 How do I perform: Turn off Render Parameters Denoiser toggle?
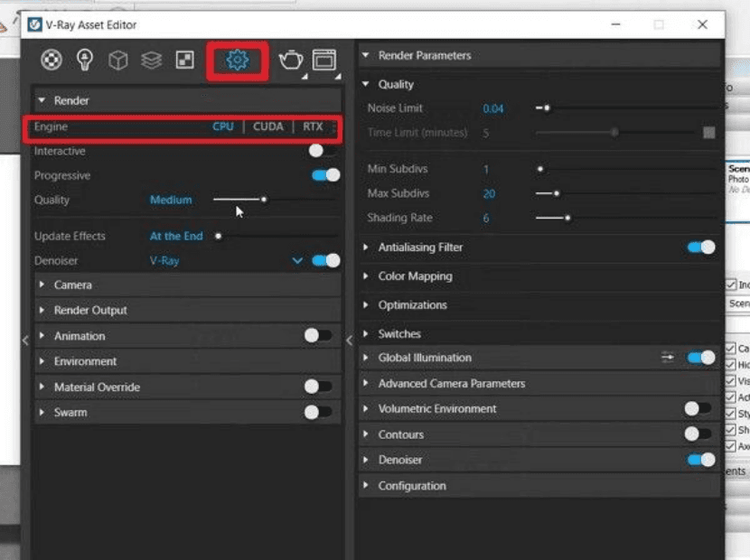(x=701, y=460)
